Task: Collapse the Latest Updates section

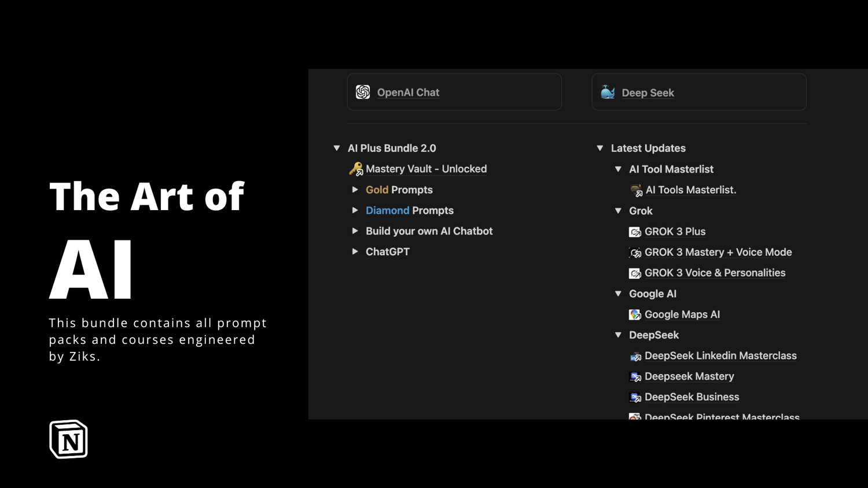Action: pos(600,148)
